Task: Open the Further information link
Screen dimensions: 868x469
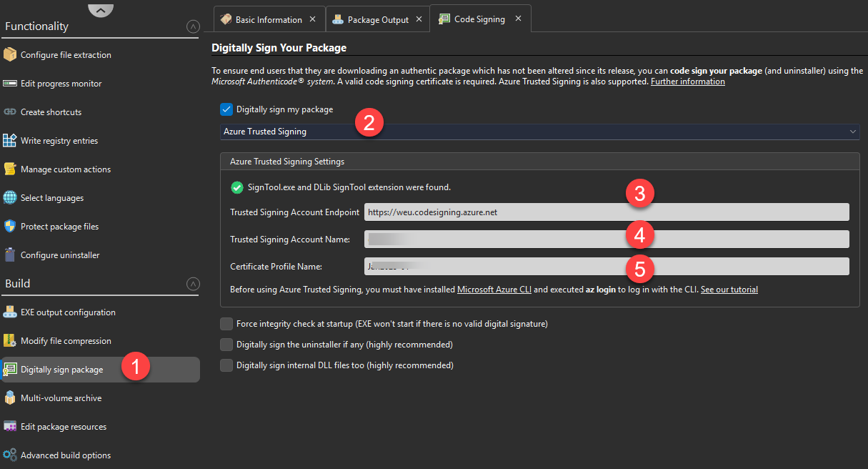Action: [x=687, y=82]
